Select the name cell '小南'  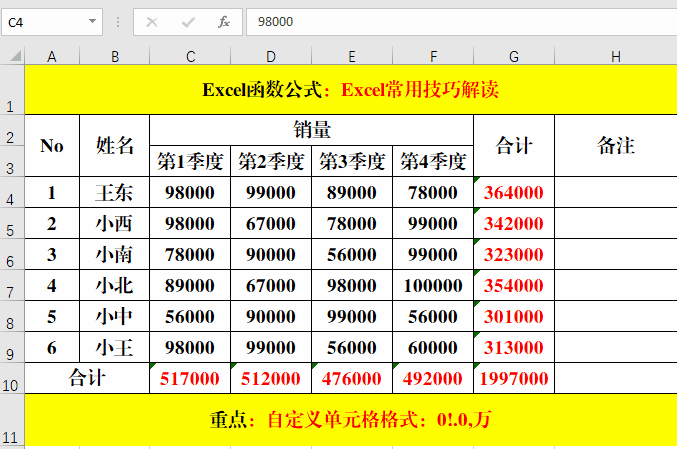[x=114, y=254]
